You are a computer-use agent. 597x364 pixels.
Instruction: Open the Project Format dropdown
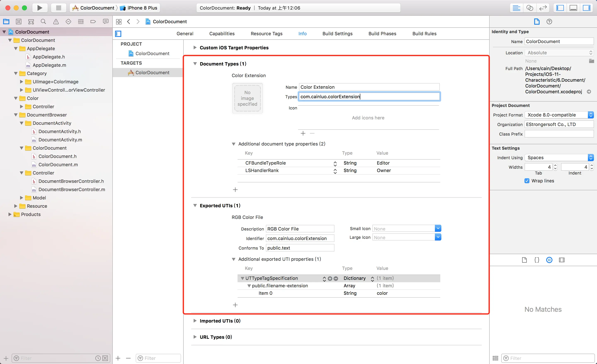(559, 115)
